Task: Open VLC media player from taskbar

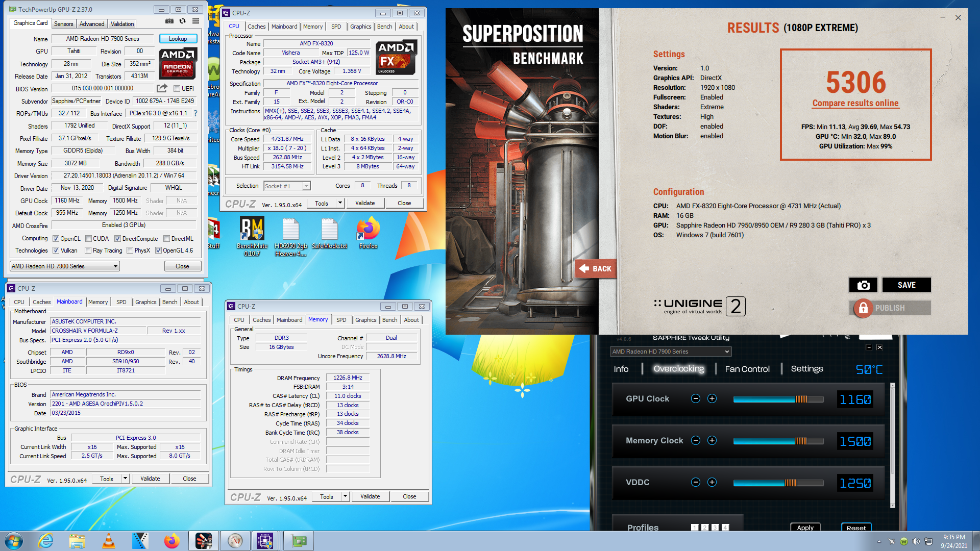Action: (109, 541)
